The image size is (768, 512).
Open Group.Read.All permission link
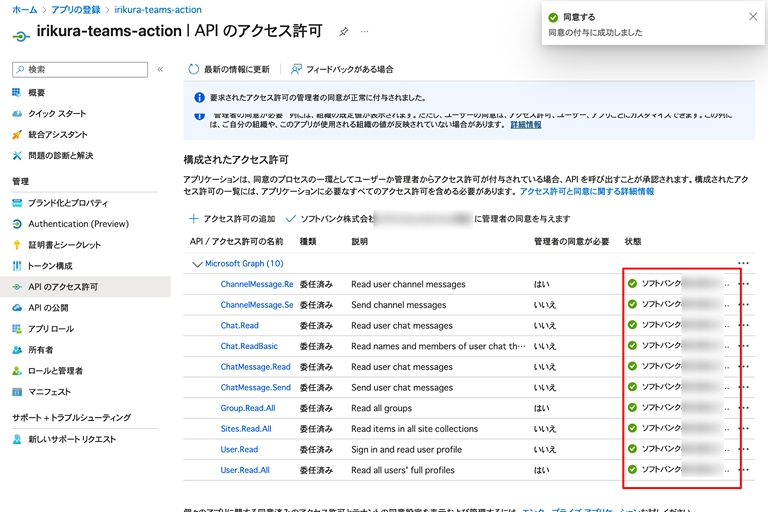coord(248,408)
